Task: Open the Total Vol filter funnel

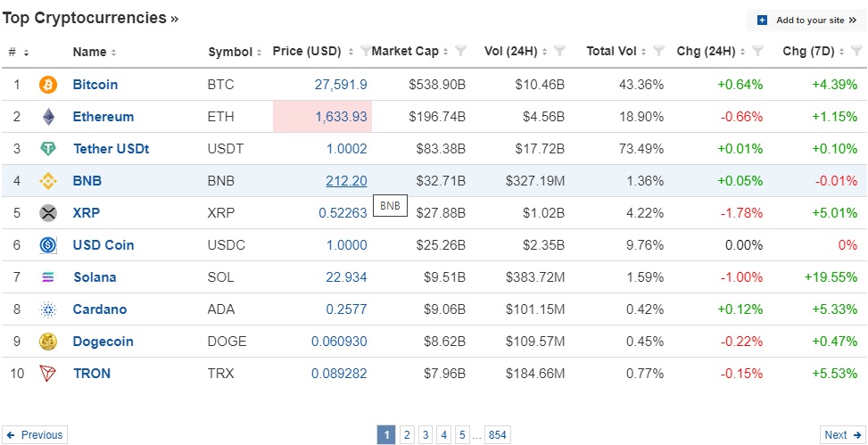Action: coord(658,52)
